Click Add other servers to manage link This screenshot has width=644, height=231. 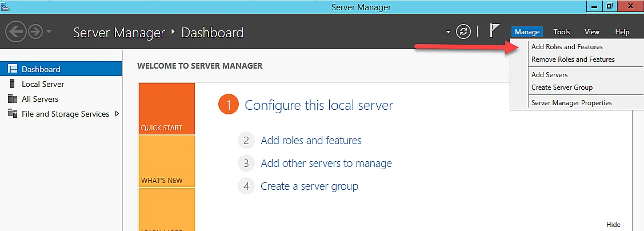tap(326, 163)
